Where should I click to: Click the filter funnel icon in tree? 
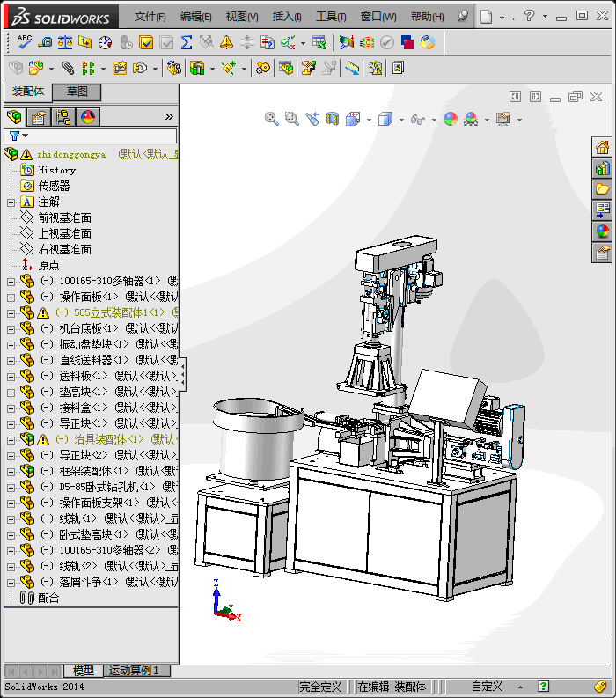click(x=15, y=136)
